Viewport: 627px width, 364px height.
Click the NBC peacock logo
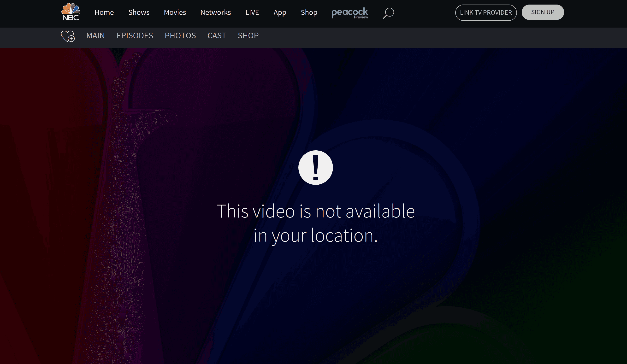click(x=71, y=12)
